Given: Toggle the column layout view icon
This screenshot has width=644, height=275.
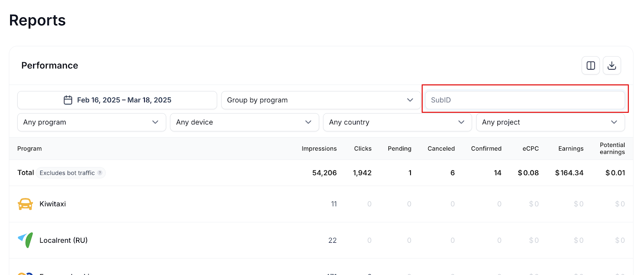Looking at the screenshot, I should [590, 66].
